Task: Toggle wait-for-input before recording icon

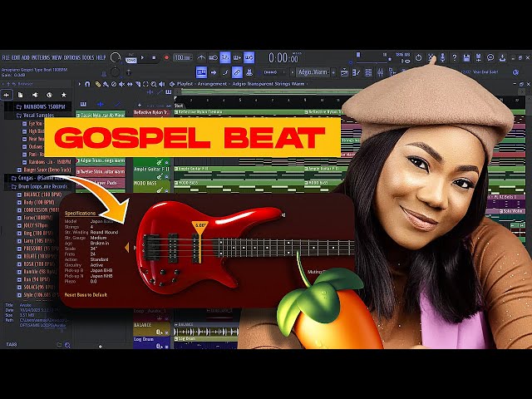Action: 213,57
